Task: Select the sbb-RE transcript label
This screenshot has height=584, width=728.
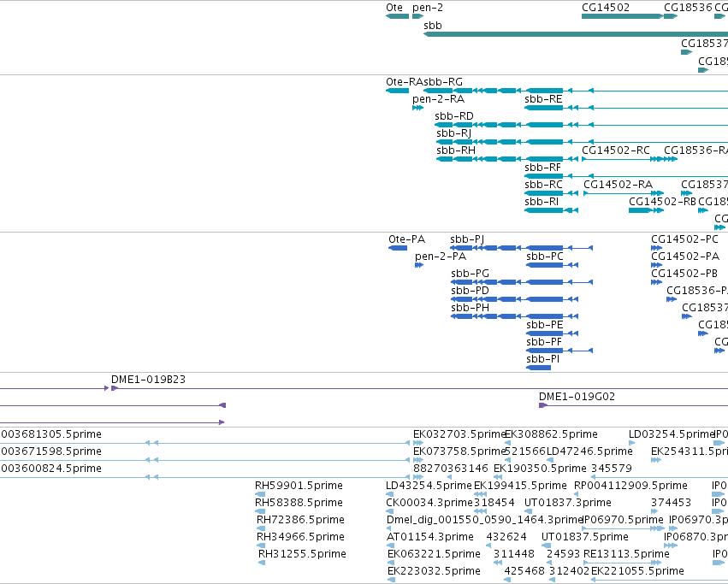Action: click(x=543, y=99)
